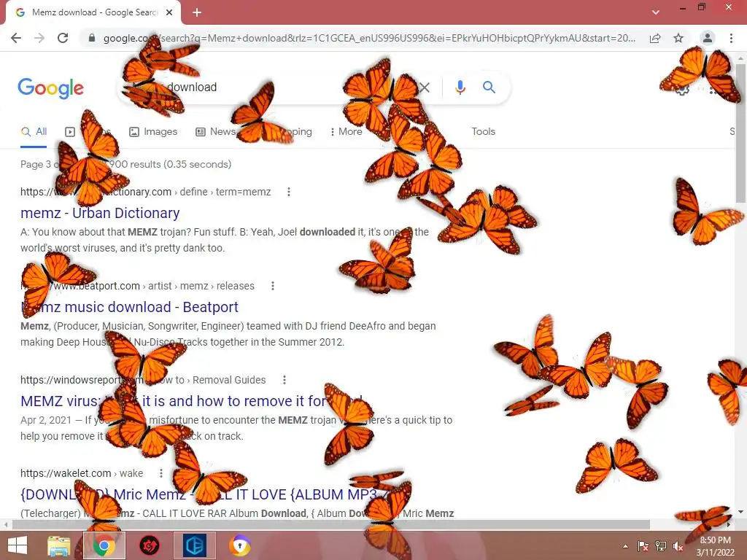Open result options for Beatport
The height and width of the screenshot is (560, 747).
273,286
